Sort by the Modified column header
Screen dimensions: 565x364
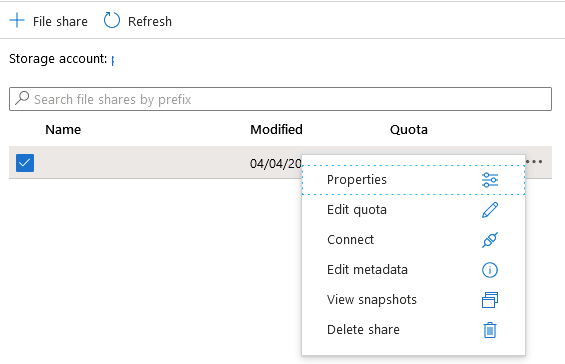(276, 129)
